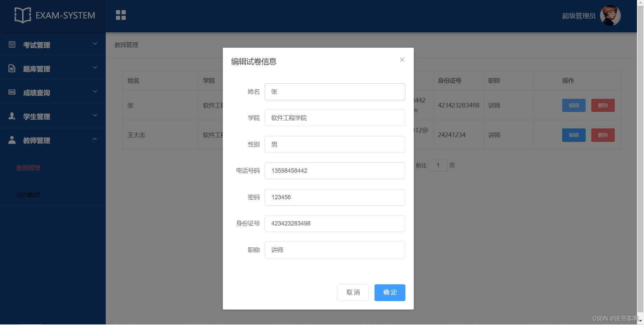This screenshot has width=644, height=325.
Task: Click the 题库管理 sidebar icon
Action: point(12,69)
